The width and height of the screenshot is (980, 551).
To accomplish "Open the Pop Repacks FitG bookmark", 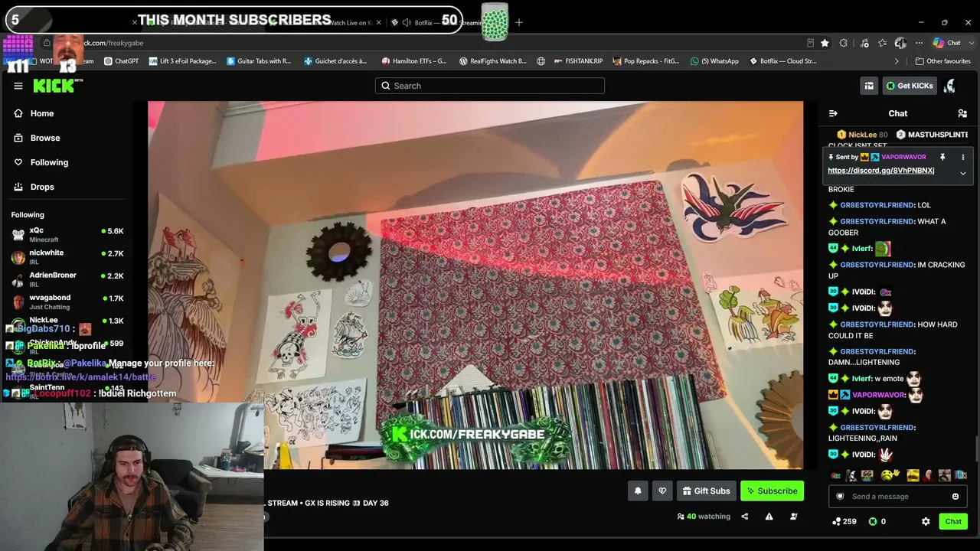I will (645, 61).
